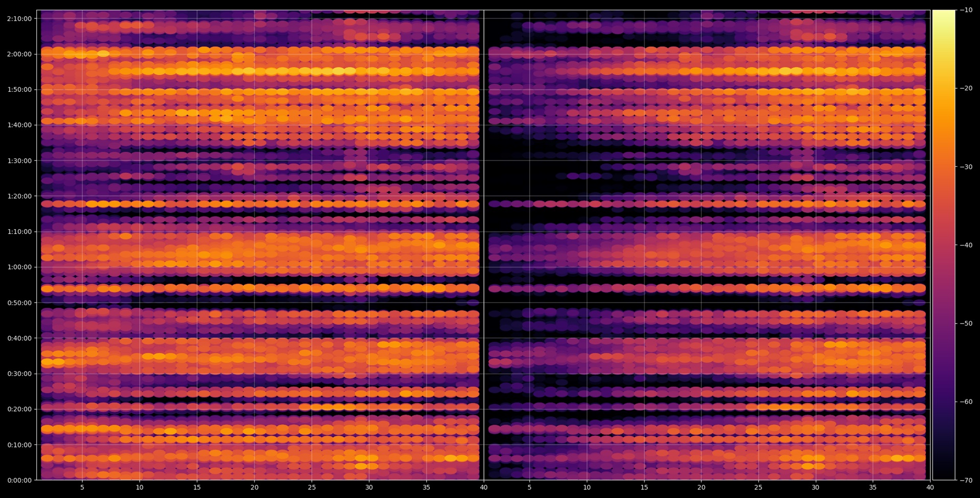Click the 1:10:00 time axis label

click(x=19, y=232)
